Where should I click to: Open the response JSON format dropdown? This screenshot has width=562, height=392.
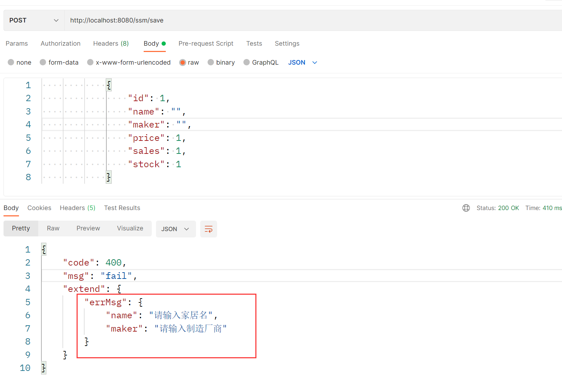[x=176, y=229]
